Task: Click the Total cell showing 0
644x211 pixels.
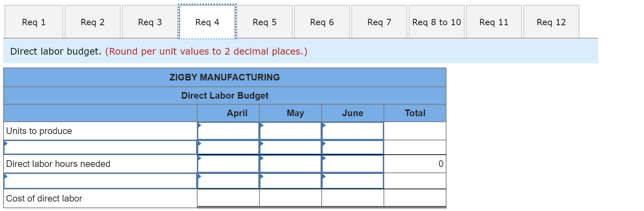Action: point(415,164)
